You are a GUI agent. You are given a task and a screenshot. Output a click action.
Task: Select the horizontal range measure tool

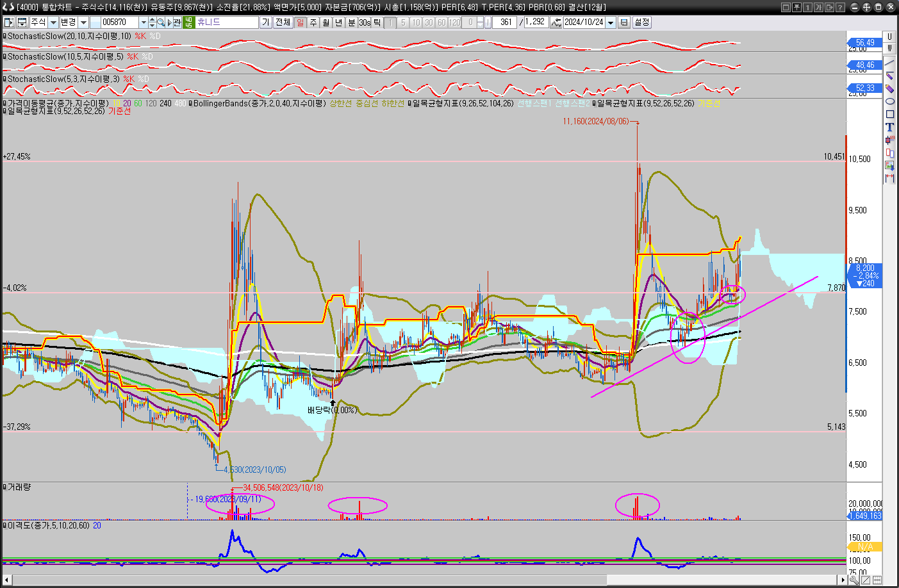point(889,178)
